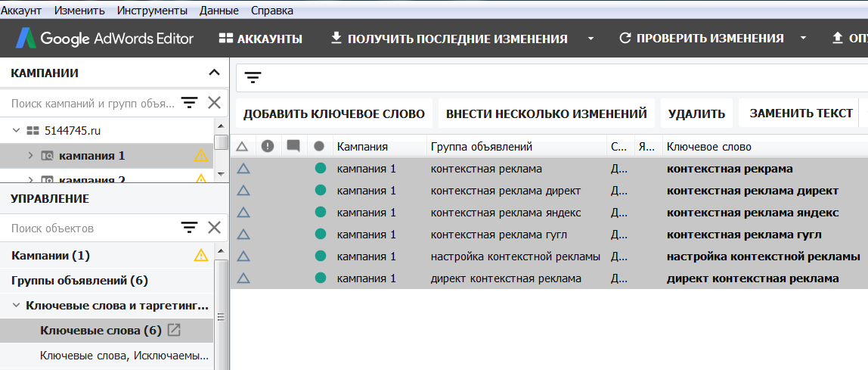
Task: Click the Google AdWords Editor logo
Action: pyautogui.click(x=106, y=39)
